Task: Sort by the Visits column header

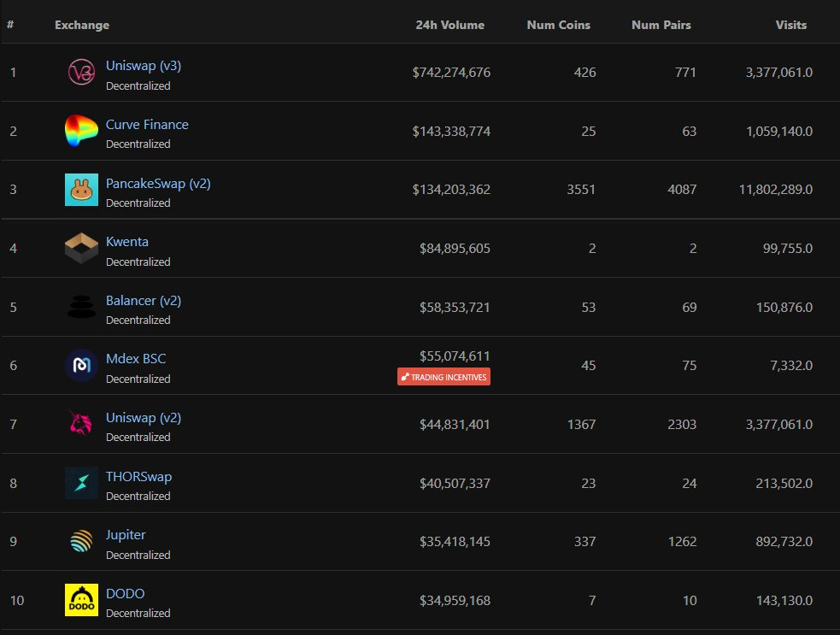Action: (x=790, y=25)
